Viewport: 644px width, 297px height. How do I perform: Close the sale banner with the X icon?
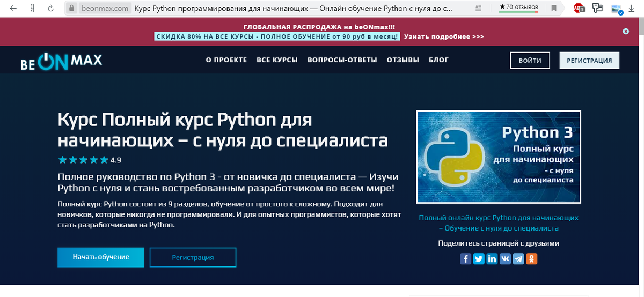[x=626, y=31]
